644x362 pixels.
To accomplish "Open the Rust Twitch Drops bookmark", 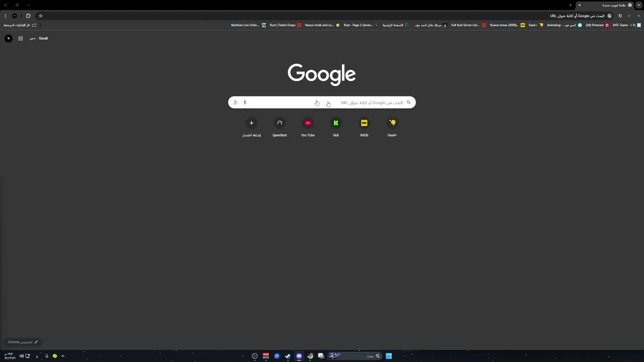I will click(285, 25).
